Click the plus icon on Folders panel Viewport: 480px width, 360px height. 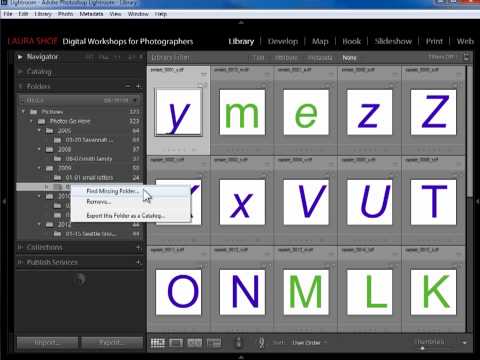(139, 86)
